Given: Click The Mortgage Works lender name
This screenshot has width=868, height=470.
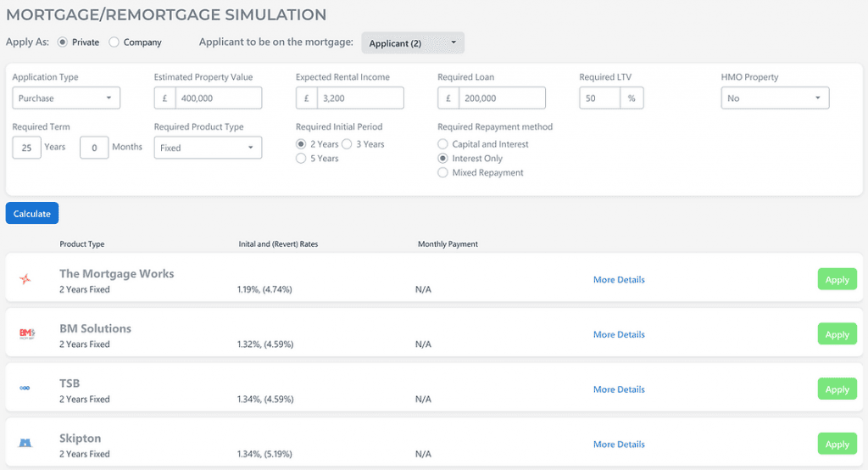Looking at the screenshot, I should (x=117, y=274).
